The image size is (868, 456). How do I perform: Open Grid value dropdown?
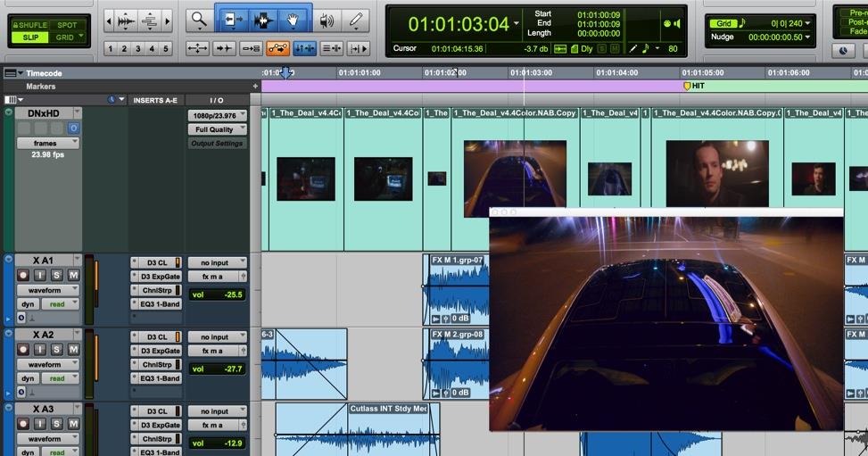(x=807, y=23)
